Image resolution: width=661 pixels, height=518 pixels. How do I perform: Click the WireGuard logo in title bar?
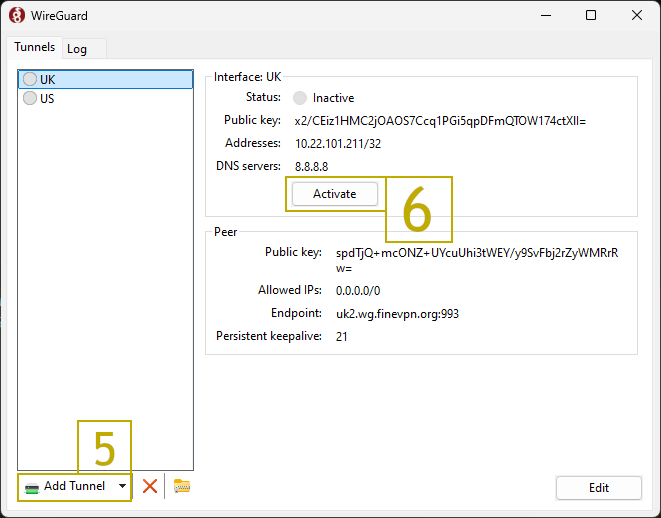click(x=17, y=16)
